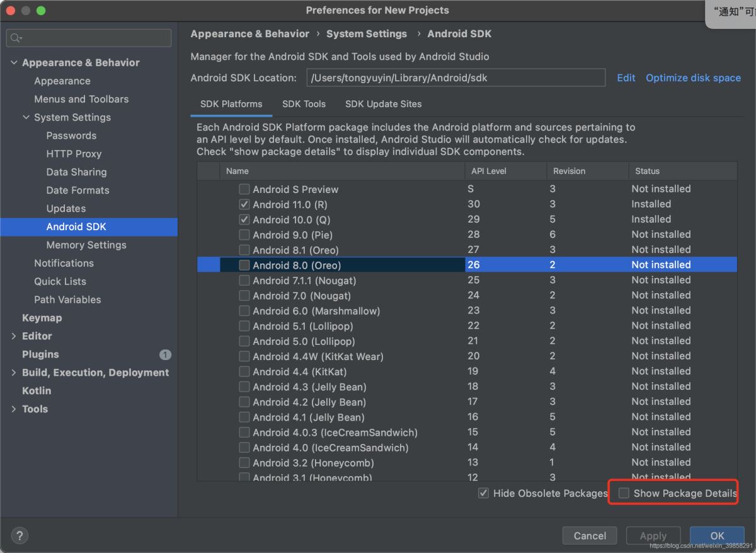This screenshot has width=756, height=553.
Task: Click the search magnifier icon in sidebar
Action: 16,38
